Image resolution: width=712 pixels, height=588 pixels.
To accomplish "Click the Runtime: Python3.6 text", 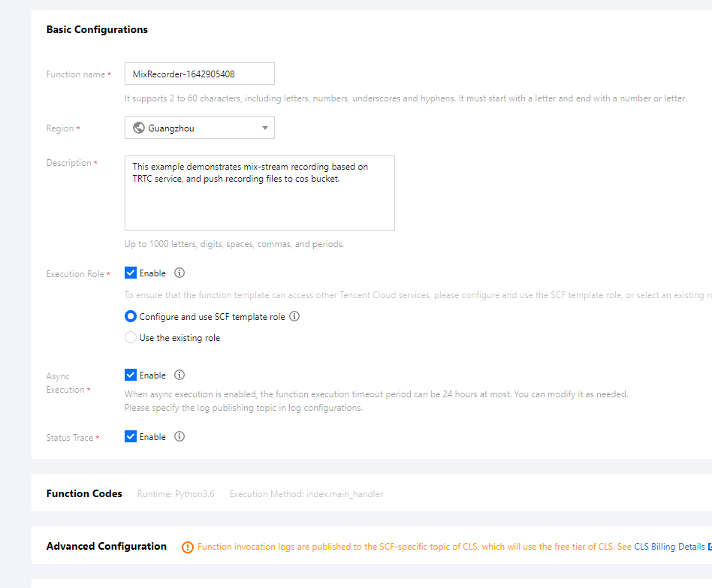I will 176,494.
